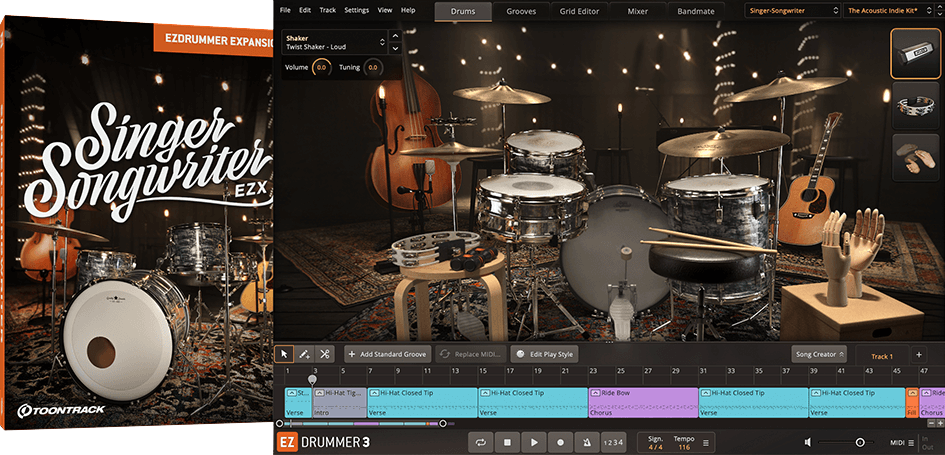The height and width of the screenshot is (455, 945).
Task: Click the Record button
Action: click(x=560, y=442)
